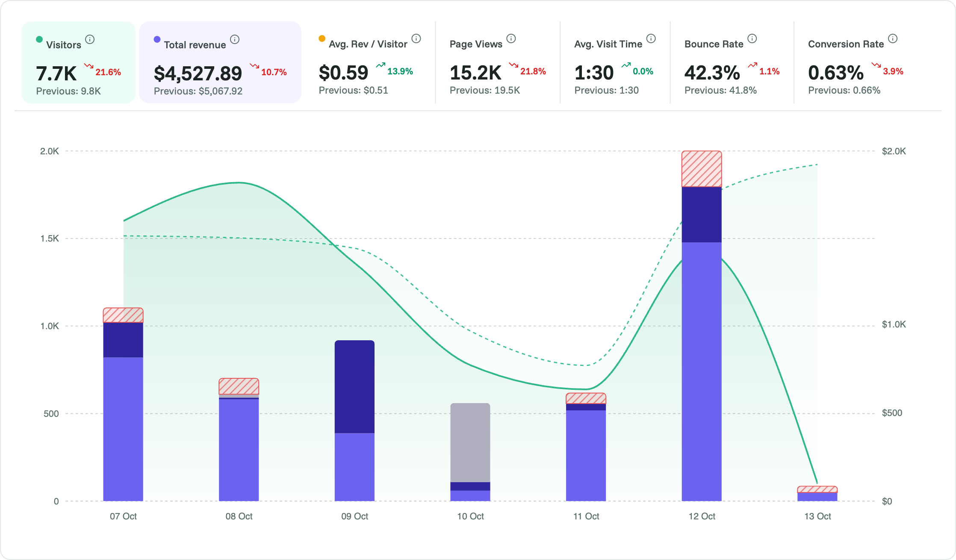
Task: Open the Visitors info tooltip icon
Action: (x=90, y=39)
